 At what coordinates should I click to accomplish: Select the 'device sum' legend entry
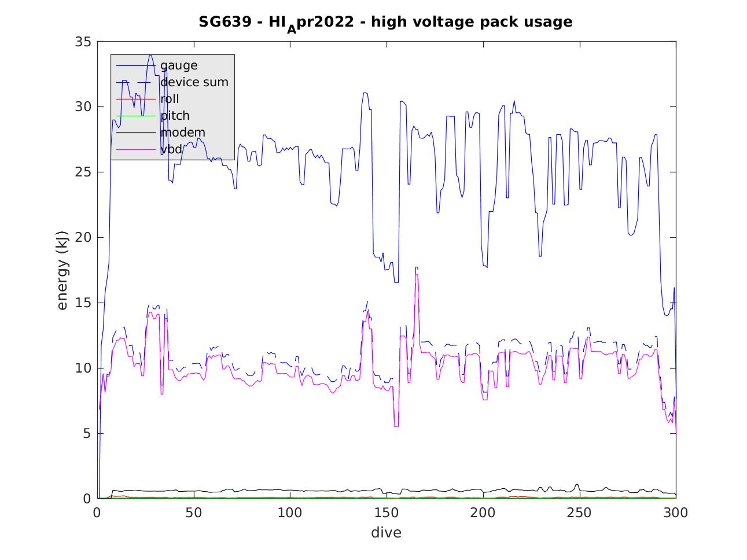click(x=194, y=82)
